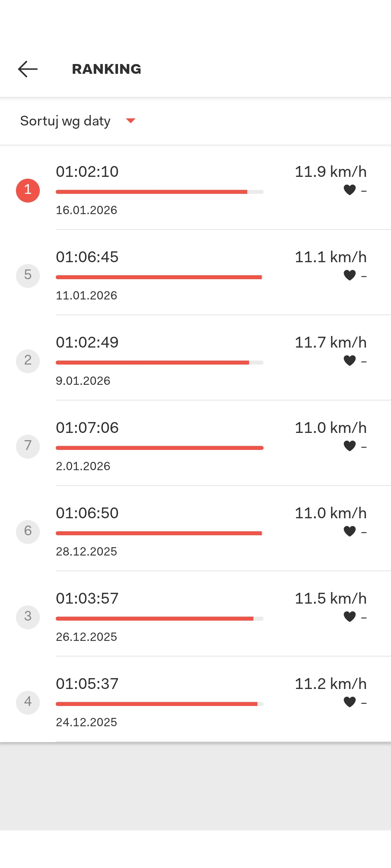Click the rank 2 circle badge
391x868 pixels.
[x=28, y=361]
